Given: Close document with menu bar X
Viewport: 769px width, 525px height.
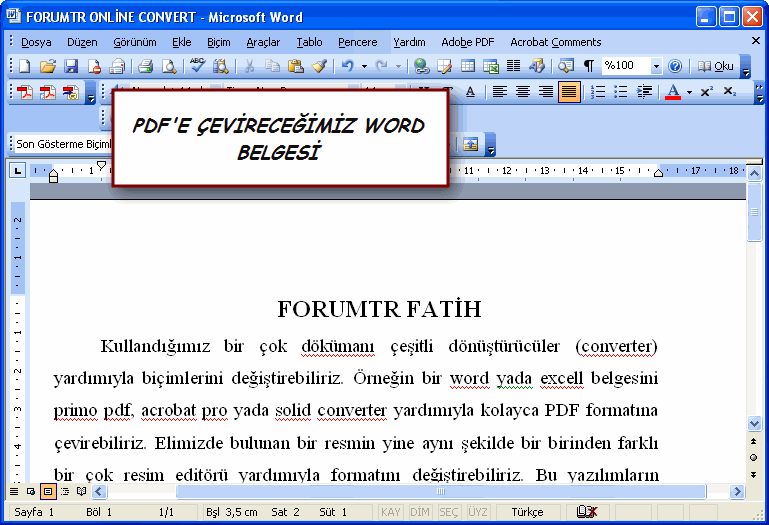Looking at the screenshot, I should [x=756, y=41].
